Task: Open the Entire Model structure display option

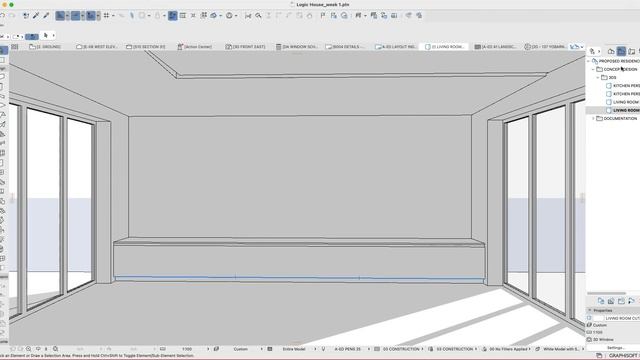Action: 294,349
